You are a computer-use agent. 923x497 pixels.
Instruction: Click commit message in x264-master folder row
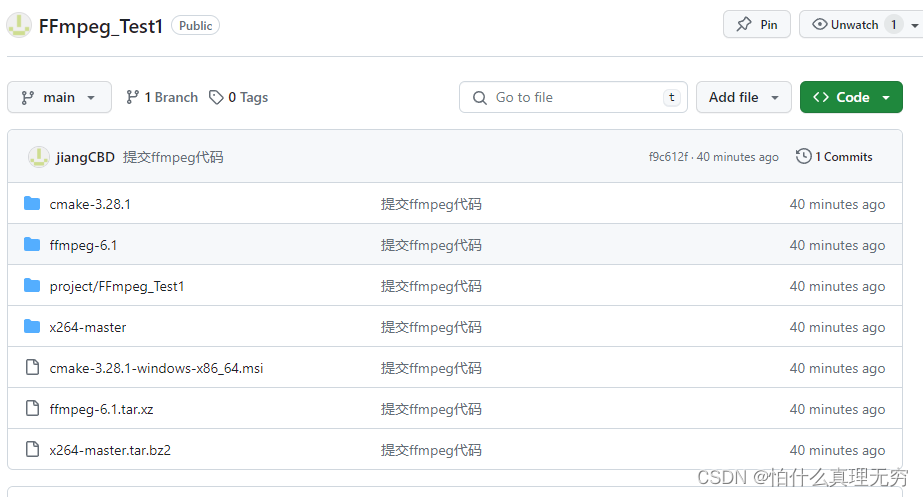(x=431, y=327)
